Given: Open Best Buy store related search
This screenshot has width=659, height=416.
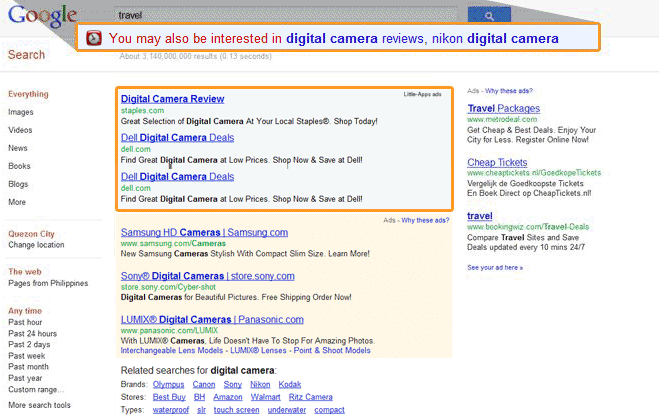Looking at the screenshot, I should pyautogui.click(x=169, y=397).
